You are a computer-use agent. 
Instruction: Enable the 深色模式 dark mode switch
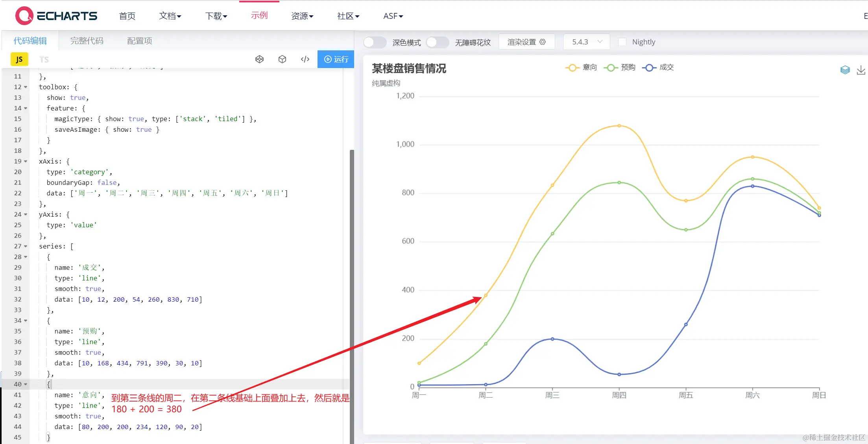coord(375,42)
